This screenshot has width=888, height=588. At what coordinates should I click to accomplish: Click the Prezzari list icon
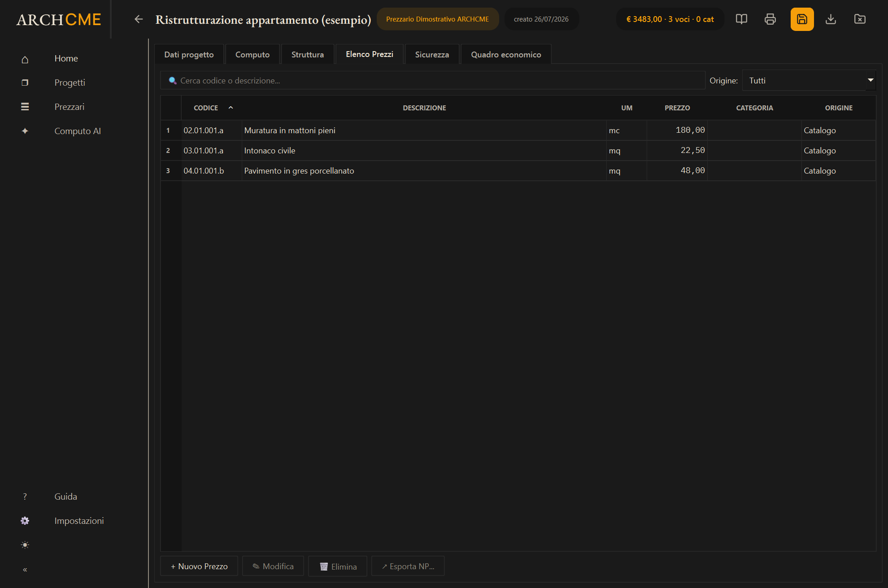pyautogui.click(x=25, y=107)
